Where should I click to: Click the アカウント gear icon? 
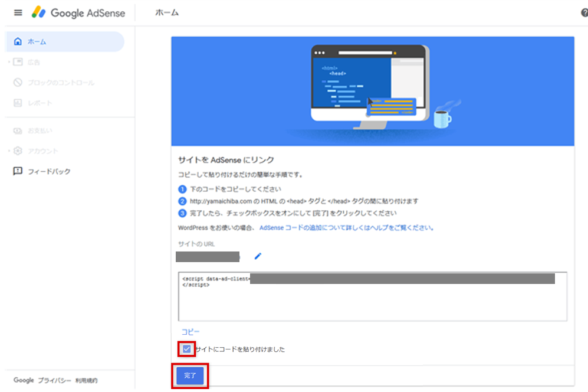coord(18,151)
